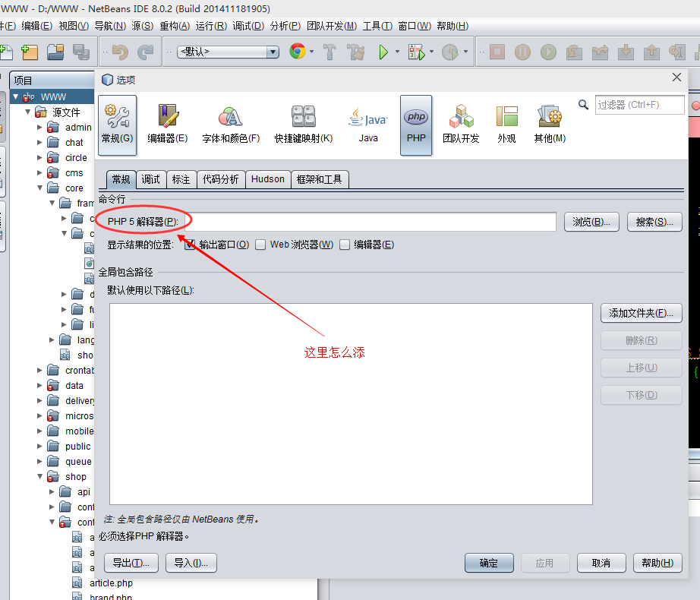Switch to the 标注 tab
This screenshot has height=600, width=700.
pyautogui.click(x=181, y=179)
